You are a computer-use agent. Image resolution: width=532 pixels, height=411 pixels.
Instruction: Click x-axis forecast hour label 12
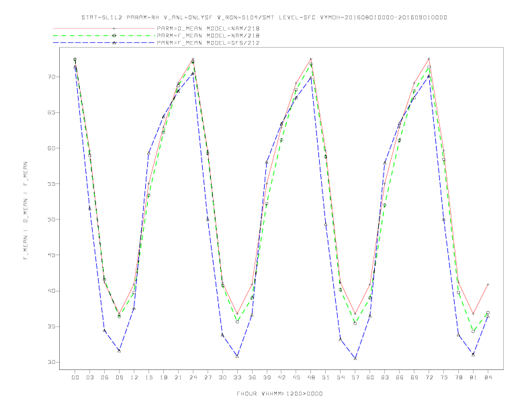click(134, 377)
